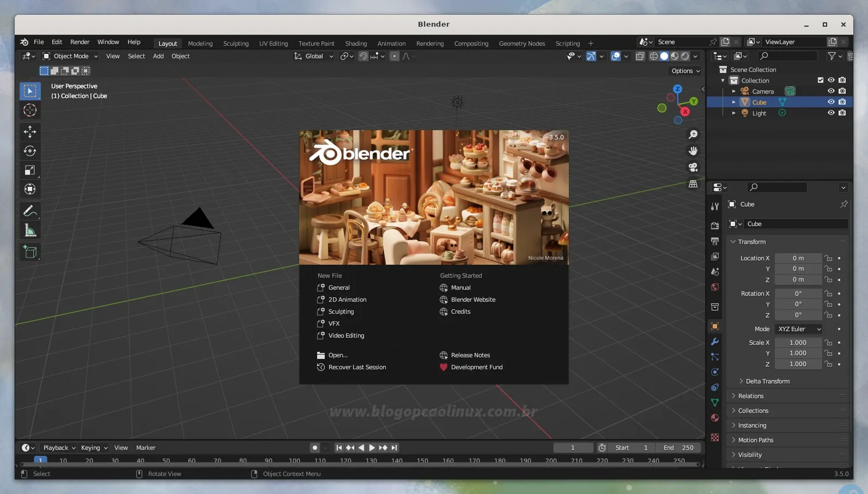Viewport: 868px width, 494px height.
Task: Expand Camera item in outliner
Action: click(734, 92)
